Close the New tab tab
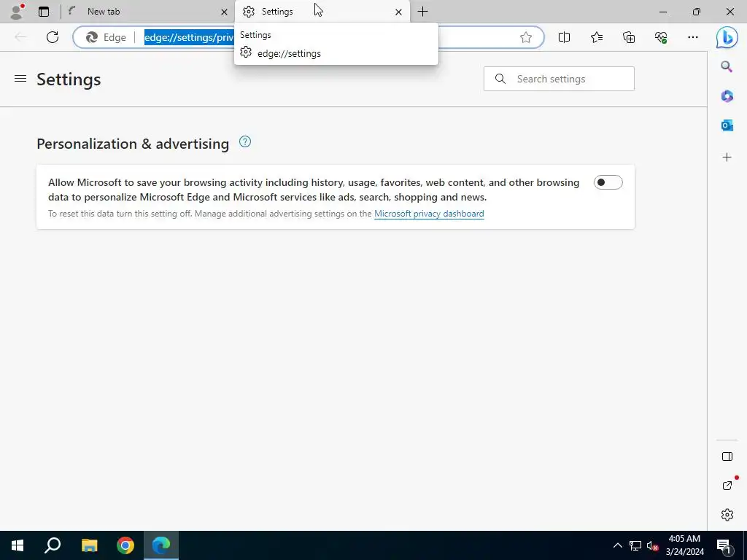Image resolution: width=747 pixels, height=560 pixels. tap(224, 12)
